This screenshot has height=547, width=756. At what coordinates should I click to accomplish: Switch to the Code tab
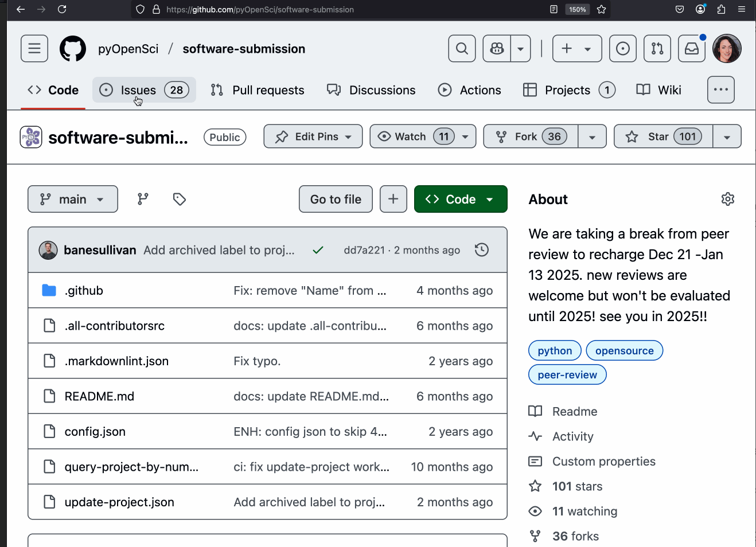[53, 90]
